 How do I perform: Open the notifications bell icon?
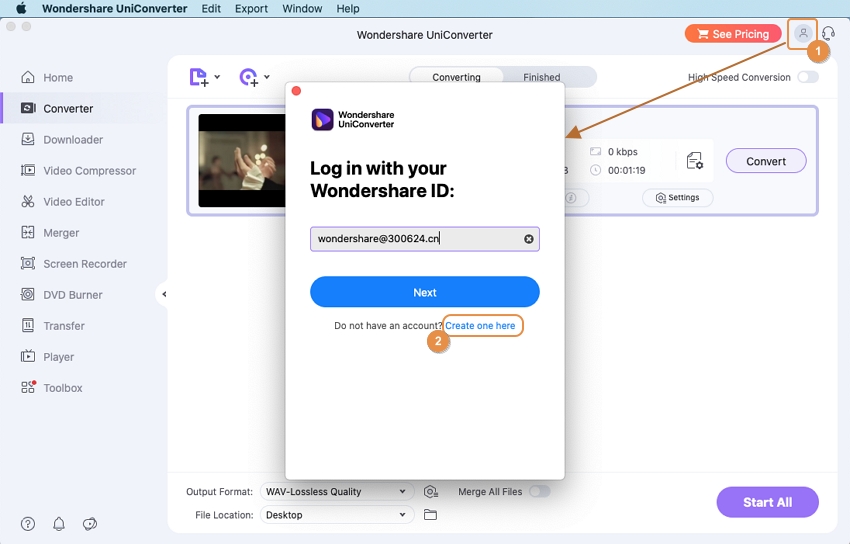pos(59,524)
